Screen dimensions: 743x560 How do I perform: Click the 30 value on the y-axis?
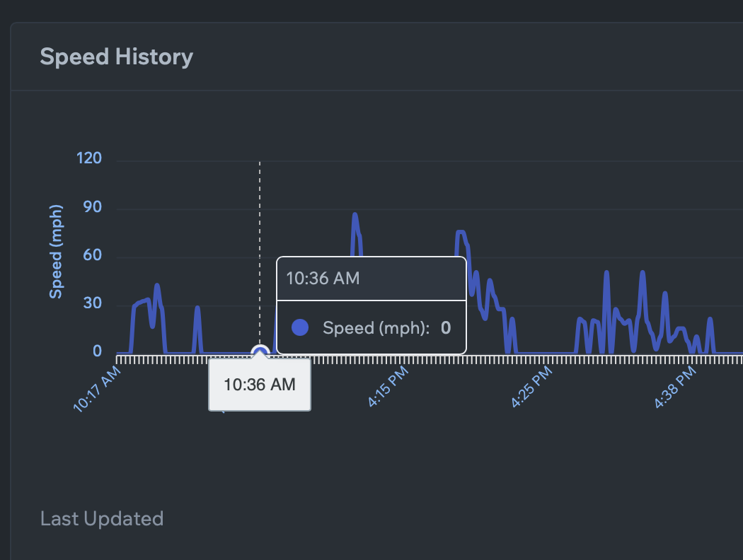pyautogui.click(x=92, y=303)
